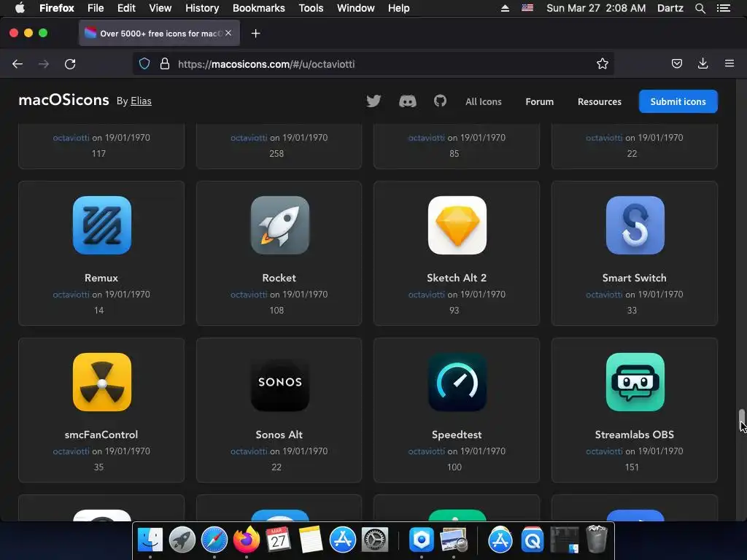
Task: Open the Remux app icon
Action: tap(102, 225)
